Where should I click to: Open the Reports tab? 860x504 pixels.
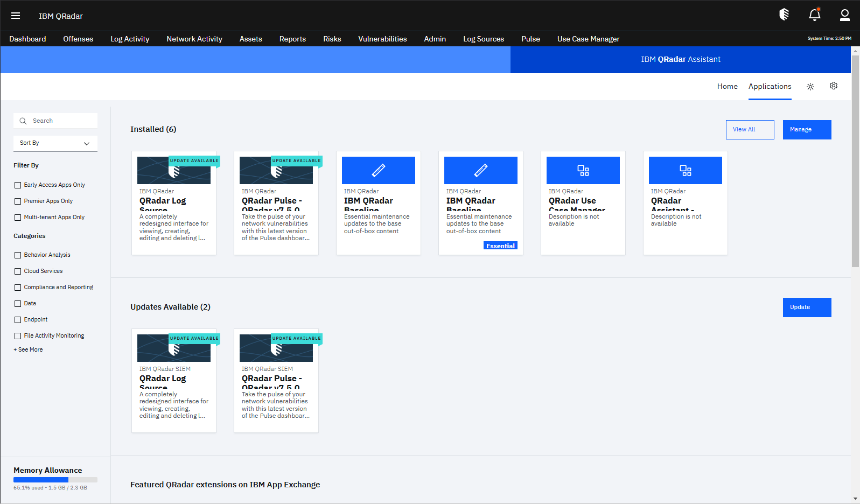(x=292, y=39)
